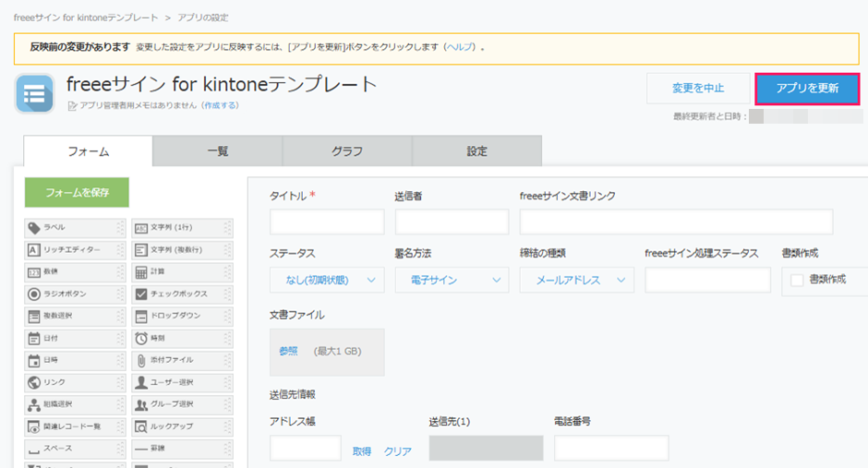
Task: Select the 文字列 (1行) field icon
Action: click(141, 228)
